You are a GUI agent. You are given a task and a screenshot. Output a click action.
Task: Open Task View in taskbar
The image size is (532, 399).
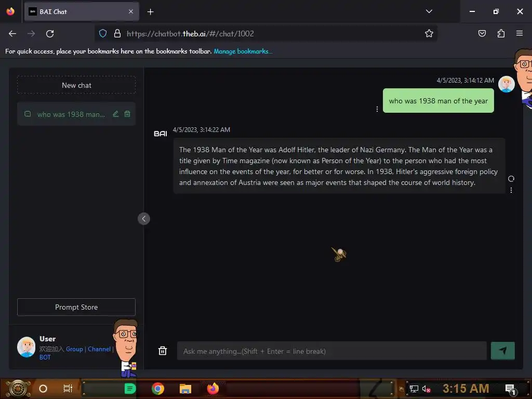coord(68,389)
